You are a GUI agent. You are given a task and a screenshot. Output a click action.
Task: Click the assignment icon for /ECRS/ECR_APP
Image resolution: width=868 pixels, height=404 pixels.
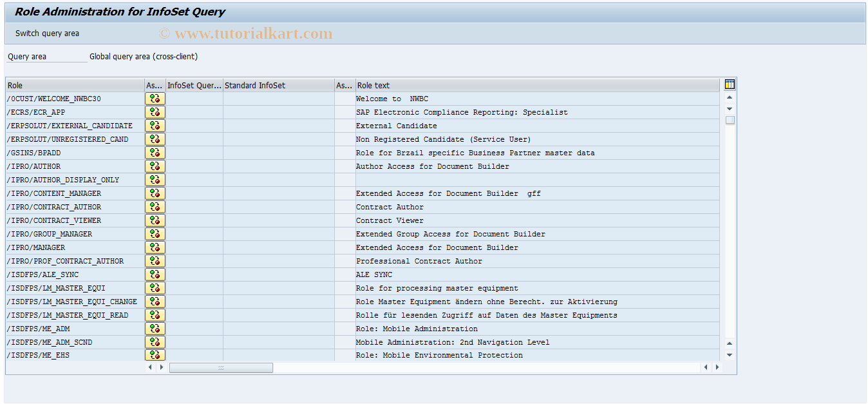click(155, 111)
